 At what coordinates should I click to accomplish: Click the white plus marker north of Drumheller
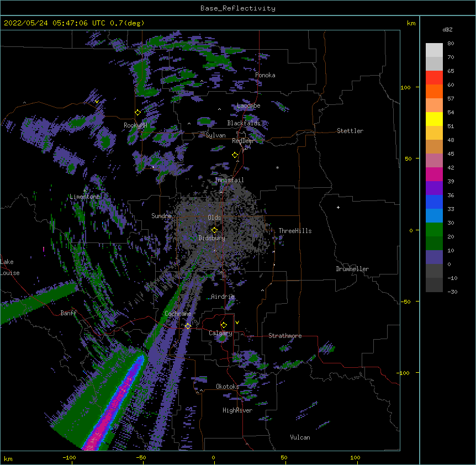(338, 207)
